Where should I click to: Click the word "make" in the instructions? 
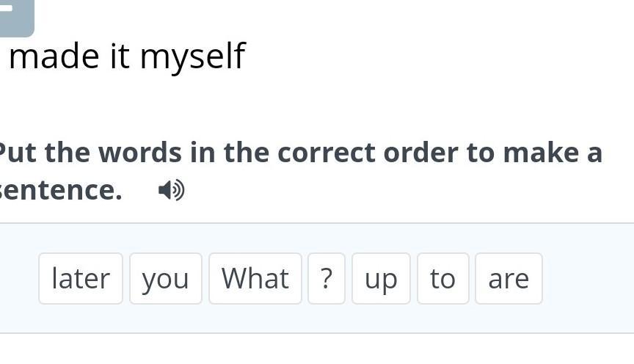[541, 153]
